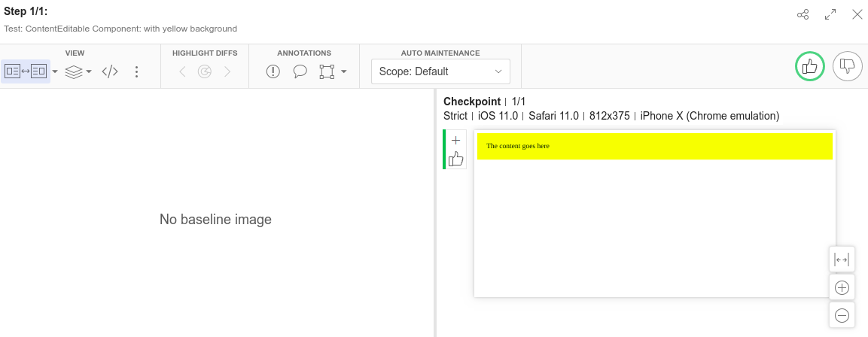
Task: Toggle side-by-side baseline and checkpoint view
Action: click(x=26, y=71)
